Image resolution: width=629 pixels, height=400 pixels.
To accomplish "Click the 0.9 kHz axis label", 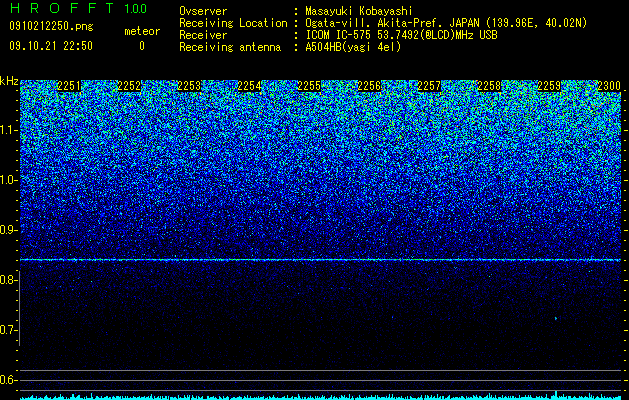I will coord(9,230).
